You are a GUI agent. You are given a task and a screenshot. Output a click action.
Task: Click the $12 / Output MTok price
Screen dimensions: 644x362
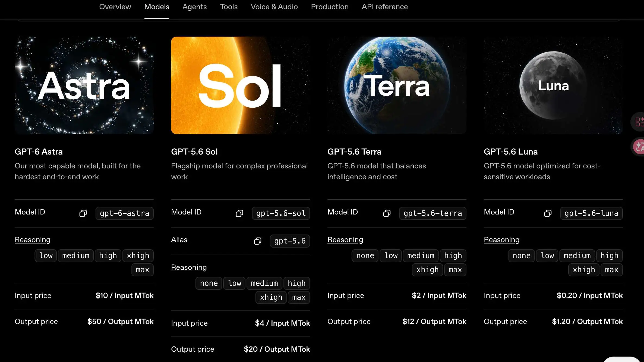coord(434,322)
